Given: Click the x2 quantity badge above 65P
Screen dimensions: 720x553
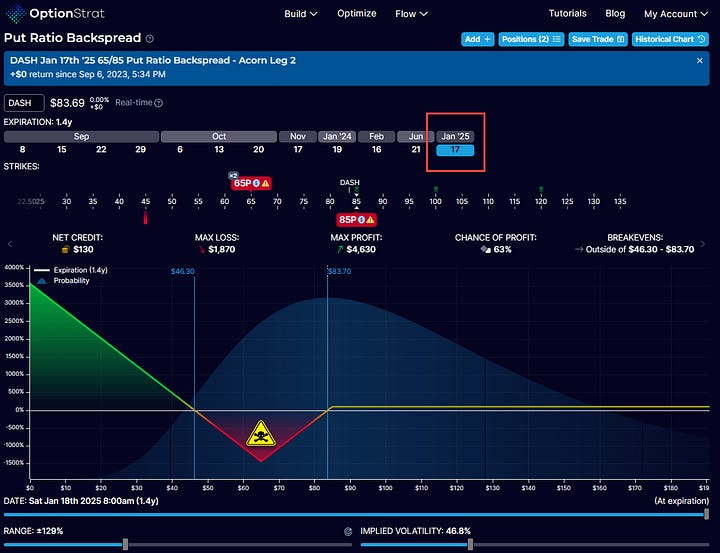Looking at the screenshot, I should pos(233,175).
